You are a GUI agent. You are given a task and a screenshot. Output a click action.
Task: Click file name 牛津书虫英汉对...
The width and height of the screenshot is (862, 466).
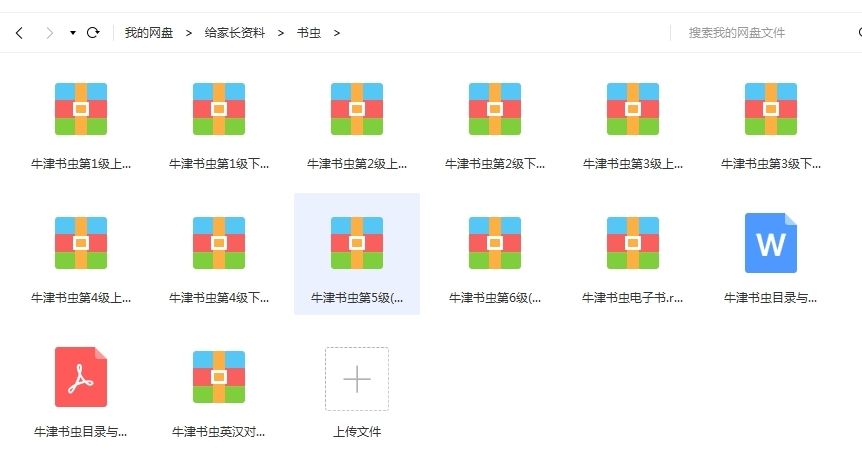219,432
